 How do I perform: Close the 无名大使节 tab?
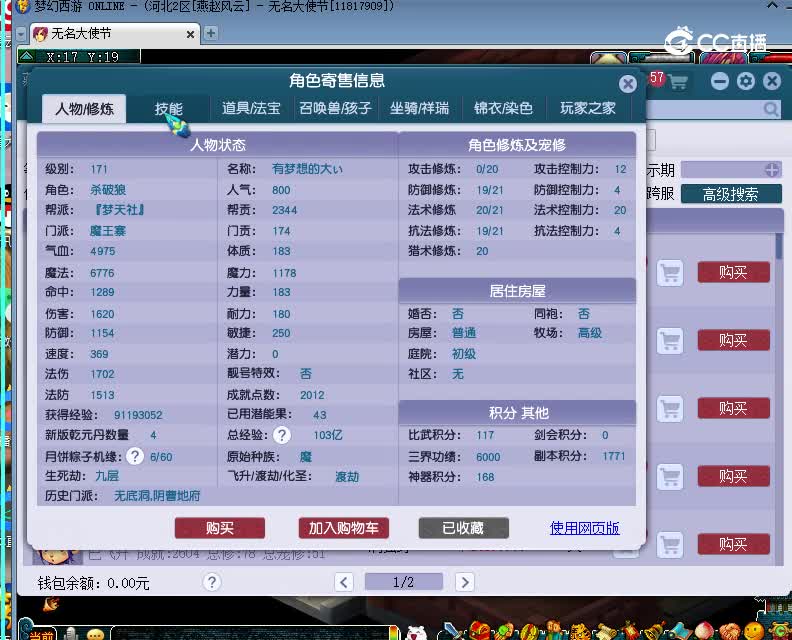pyautogui.click(x=190, y=34)
